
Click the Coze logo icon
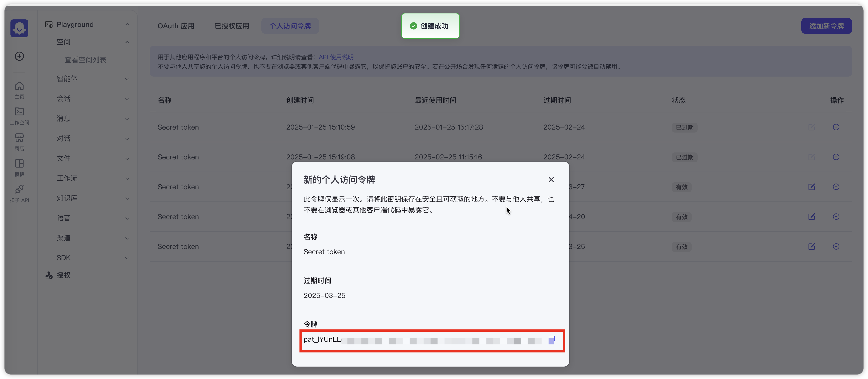tap(19, 28)
